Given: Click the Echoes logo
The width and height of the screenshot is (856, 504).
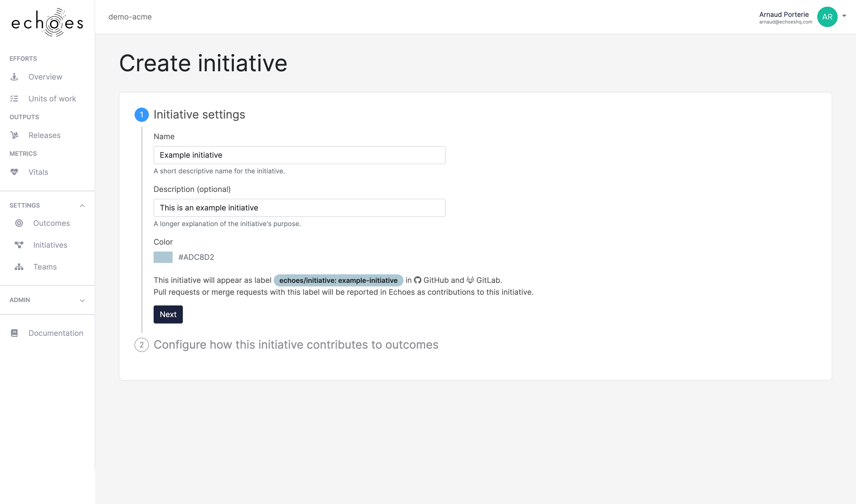Looking at the screenshot, I should tap(47, 22).
